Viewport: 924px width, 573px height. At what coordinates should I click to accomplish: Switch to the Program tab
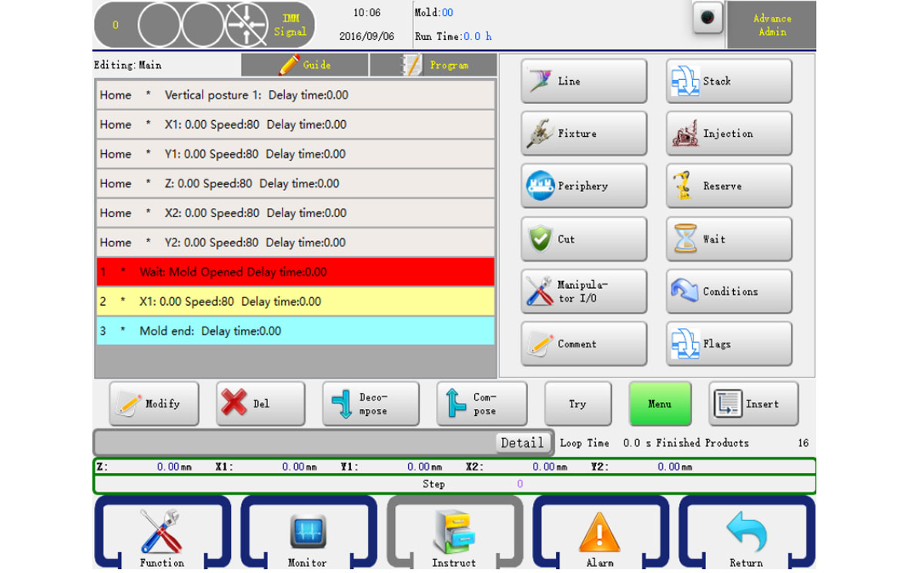[x=433, y=65]
